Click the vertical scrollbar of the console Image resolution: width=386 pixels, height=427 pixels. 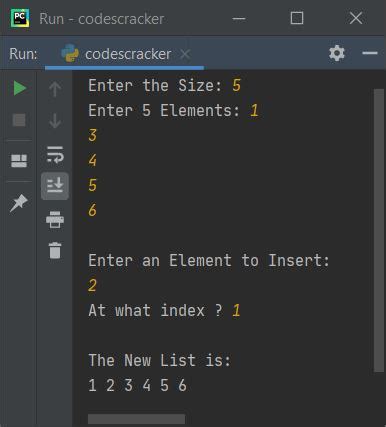coord(379,230)
